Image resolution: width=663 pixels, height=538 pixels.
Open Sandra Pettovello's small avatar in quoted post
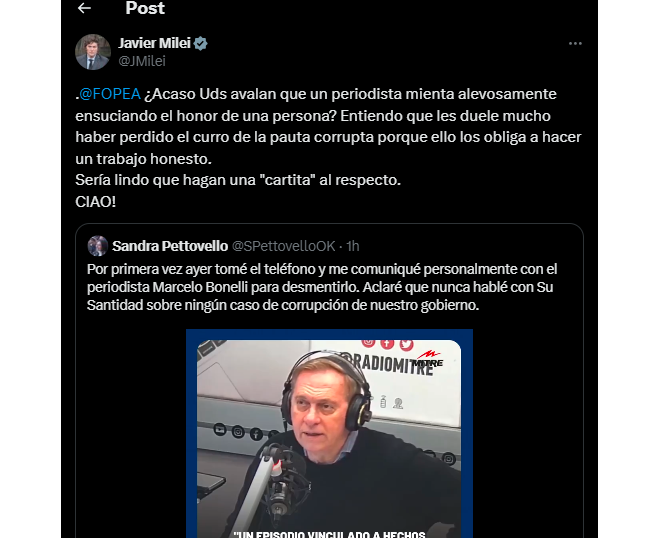98,246
